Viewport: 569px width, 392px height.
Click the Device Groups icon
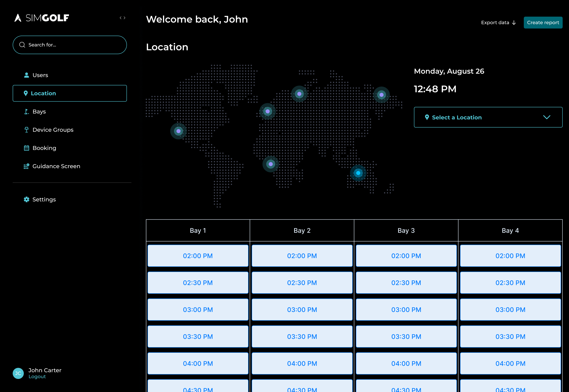point(26,130)
